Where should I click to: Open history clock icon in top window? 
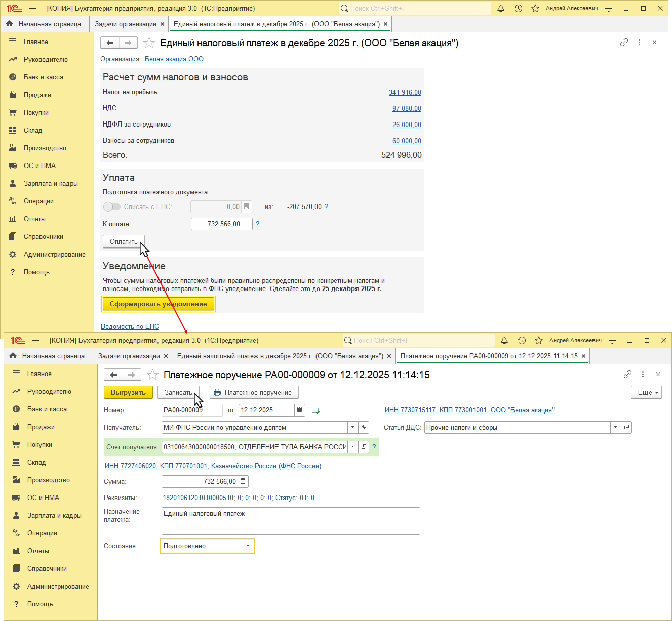click(x=518, y=8)
